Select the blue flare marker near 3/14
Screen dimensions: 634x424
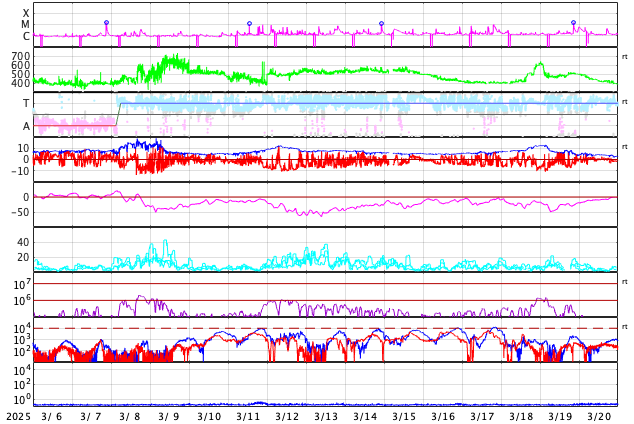tap(381, 23)
